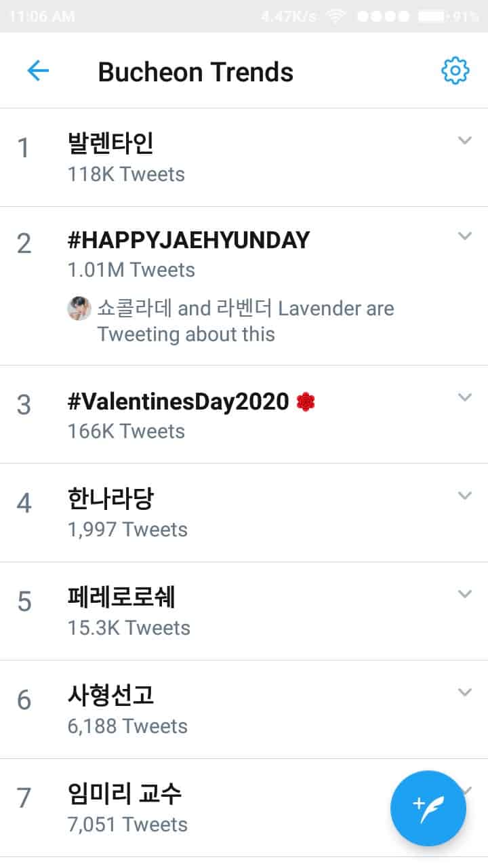Select the 한나라당 trend entry
The height and width of the screenshot is (868, 488).
pos(110,499)
